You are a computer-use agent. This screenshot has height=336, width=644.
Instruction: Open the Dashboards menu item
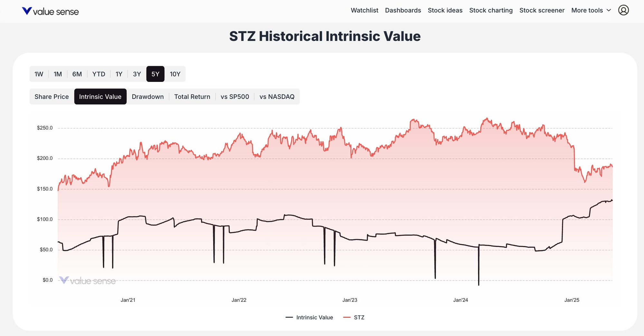[x=403, y=10]
